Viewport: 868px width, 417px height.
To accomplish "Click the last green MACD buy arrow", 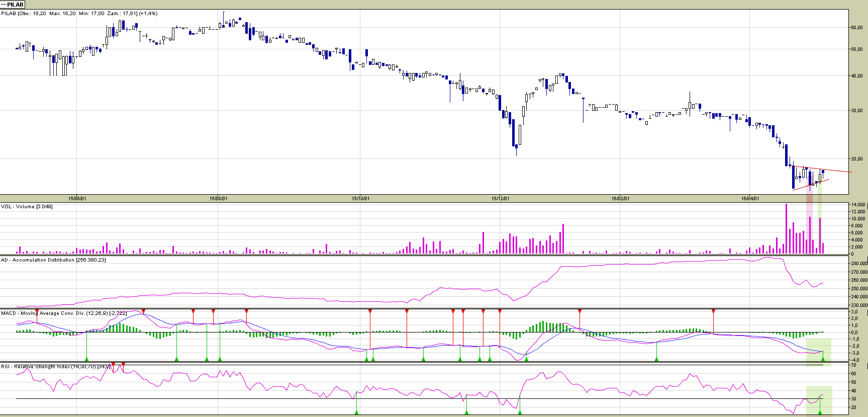I will pyautogui.click(x=823, y=359).
